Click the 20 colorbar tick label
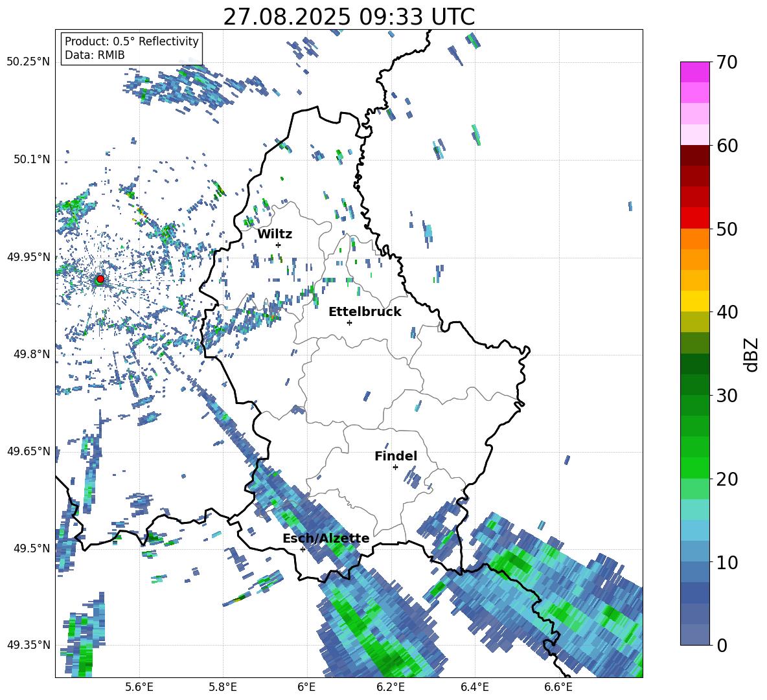 (x=727, y=479)
